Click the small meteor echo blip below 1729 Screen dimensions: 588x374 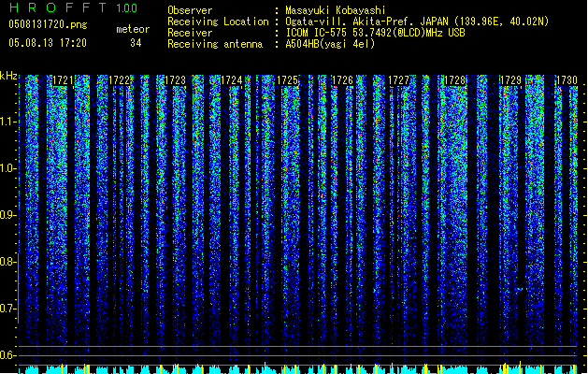(x=520, y=289)
